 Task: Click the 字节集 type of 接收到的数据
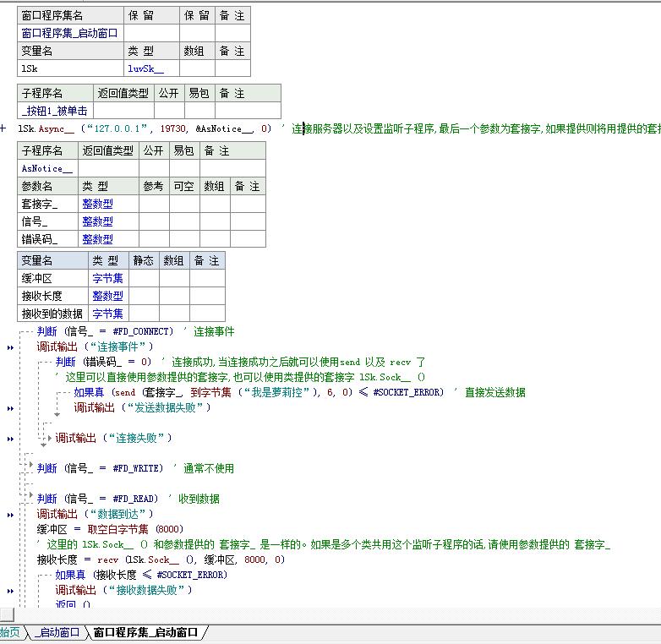(x=107, y=314)
